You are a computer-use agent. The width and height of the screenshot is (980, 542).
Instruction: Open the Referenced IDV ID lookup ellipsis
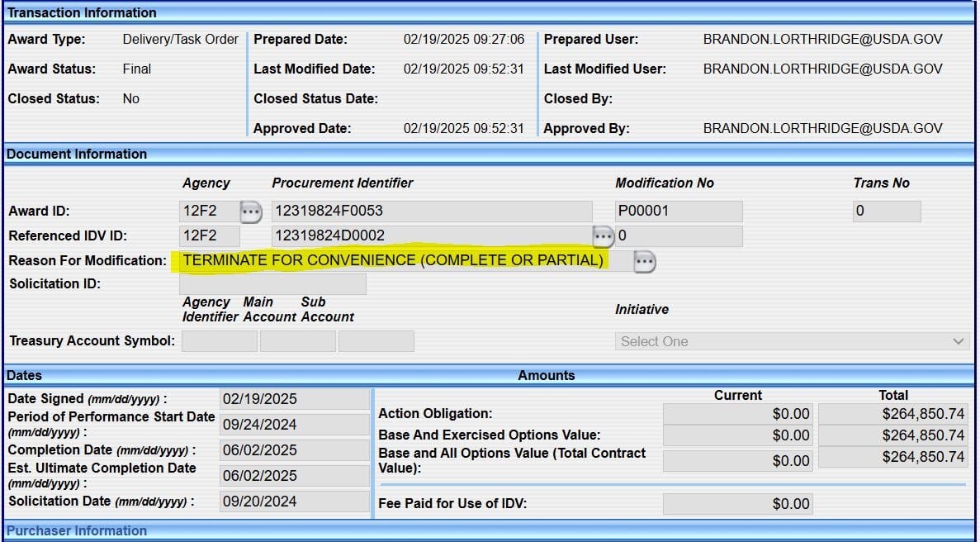(603, 237)
